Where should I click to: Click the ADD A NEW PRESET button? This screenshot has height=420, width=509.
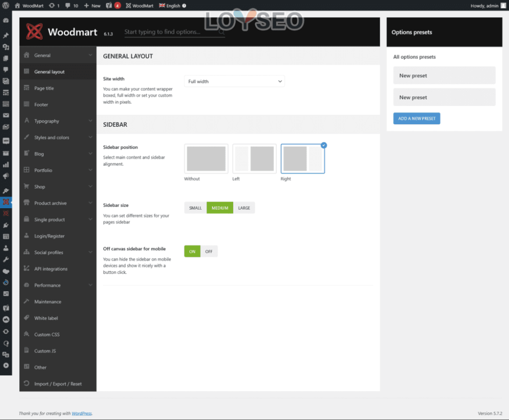tap(417, 119)
